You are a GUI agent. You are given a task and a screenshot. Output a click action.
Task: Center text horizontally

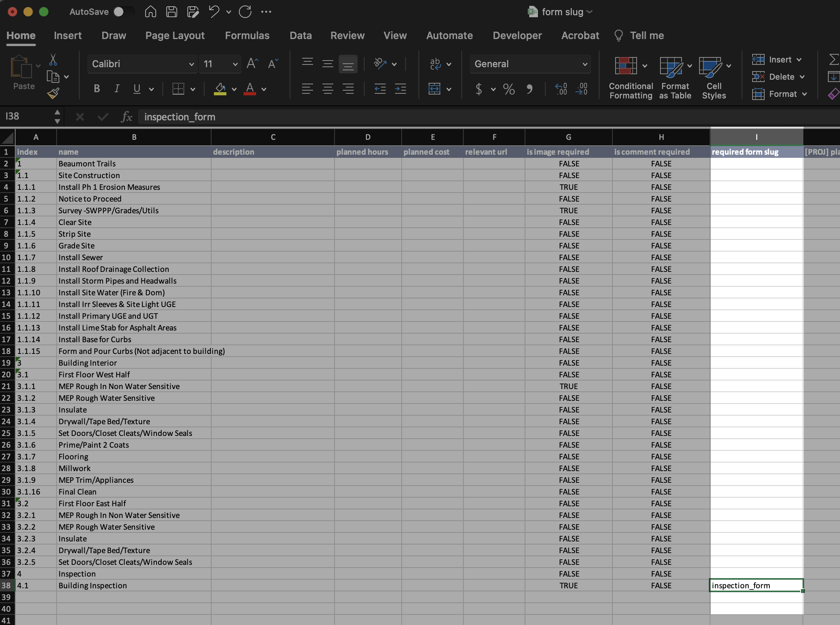pos(328,89)
